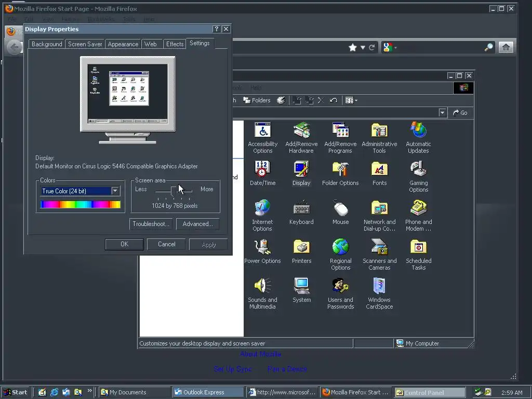Viewport: 532px width, 399px height.
Task: Switch to the Appearance tab
Action: [x=123, y=44]
